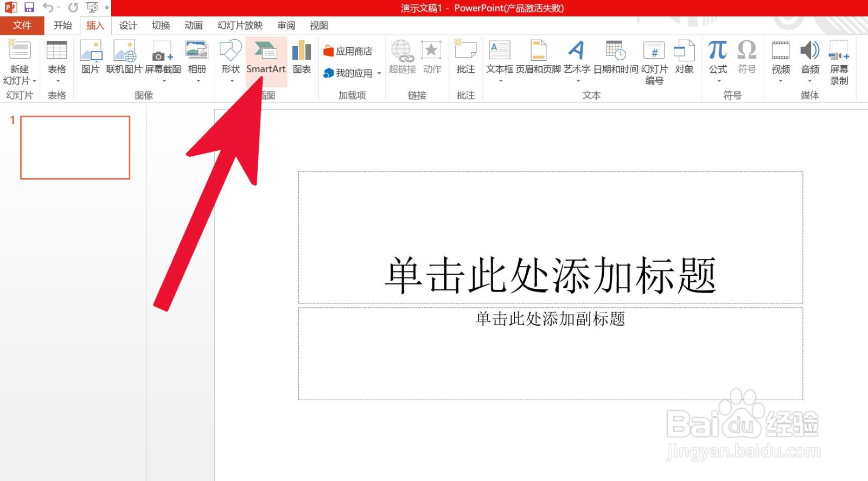Image resolution: width=868 pixels, height=481 pixels.
Task: Open the customize quick access toolbar arrow
Action: pyautogui.click(x=107, y=8)
